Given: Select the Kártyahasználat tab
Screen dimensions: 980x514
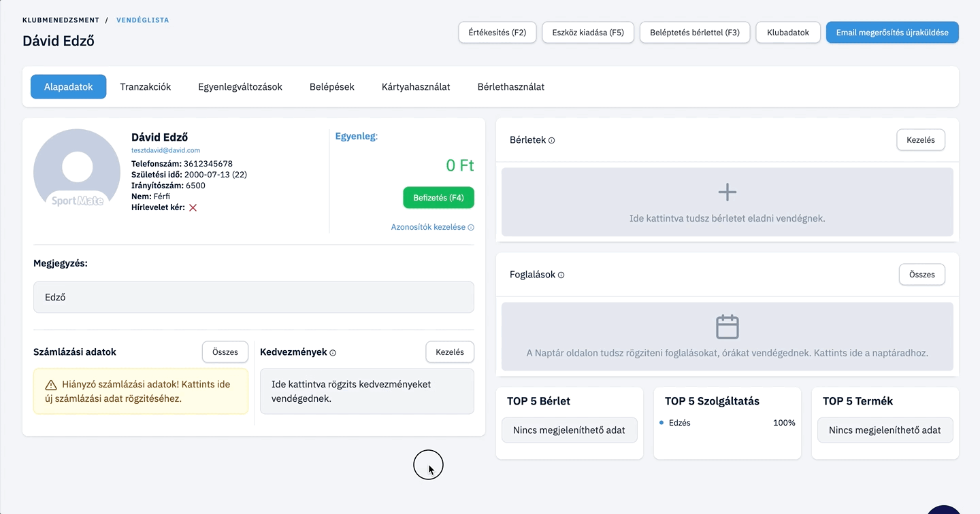Looking at the screenshot, I should [416, 87].
